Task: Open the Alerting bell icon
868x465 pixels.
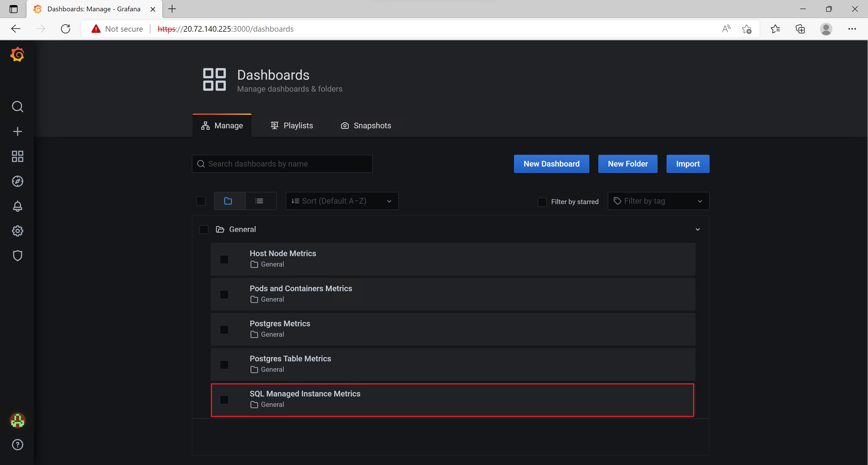Action: click(x=18, y=206)
